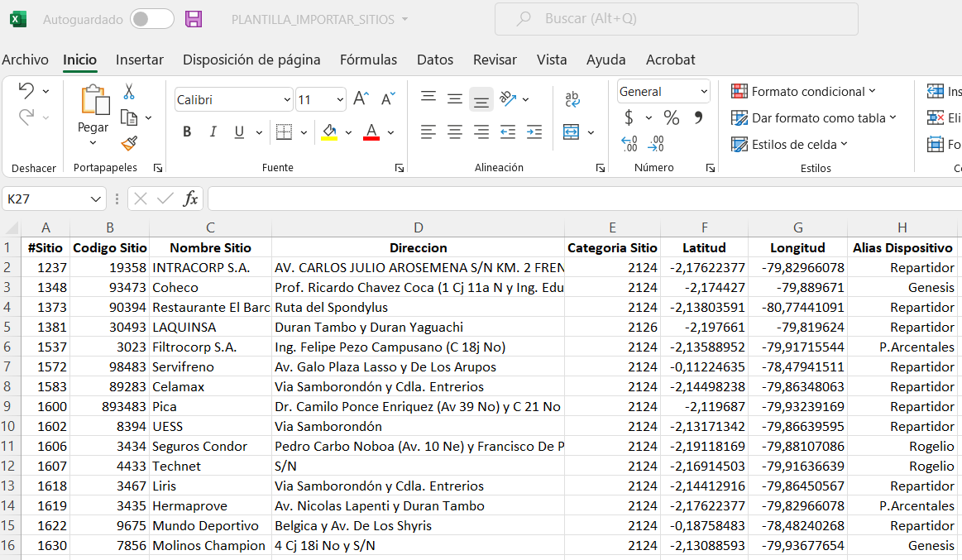Screen dimensions: 962x560
Task: Switch to the Revisar tab
Action: [495, 60]
